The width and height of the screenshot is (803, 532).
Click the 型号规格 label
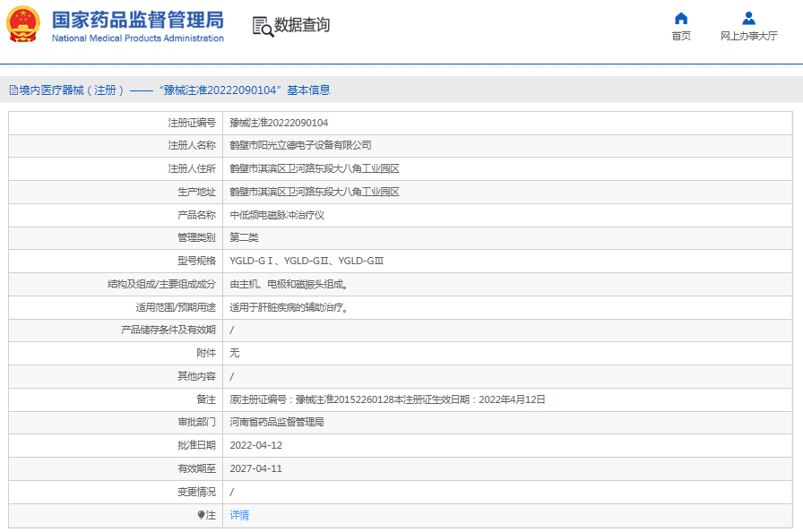click(196, 261)
